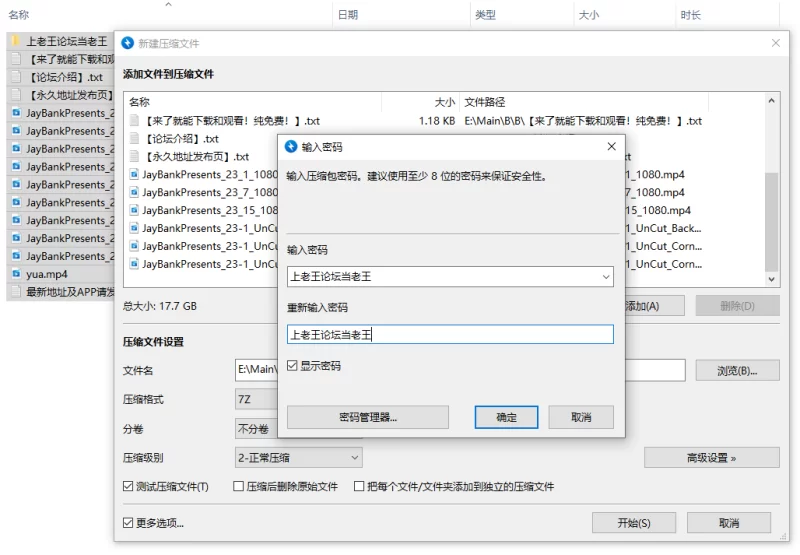
Task: Click 取消 at the bottom of 新建压缩文件
Action: 729,523
